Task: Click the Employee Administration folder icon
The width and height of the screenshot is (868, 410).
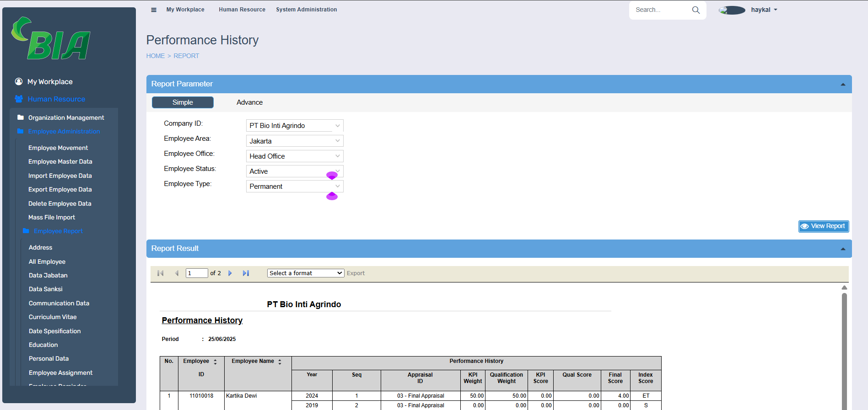Action: [x=20, y=131]
